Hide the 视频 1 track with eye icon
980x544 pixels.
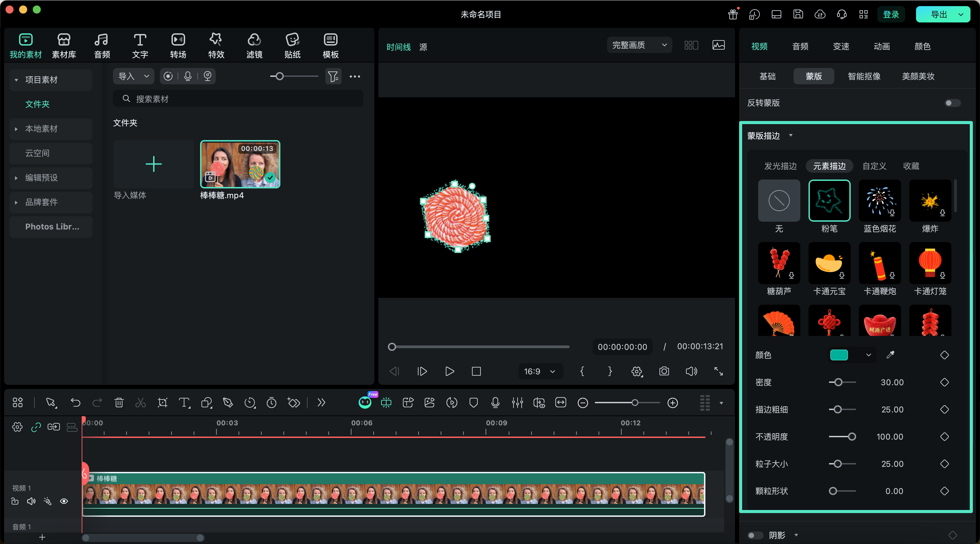(64, 501)
